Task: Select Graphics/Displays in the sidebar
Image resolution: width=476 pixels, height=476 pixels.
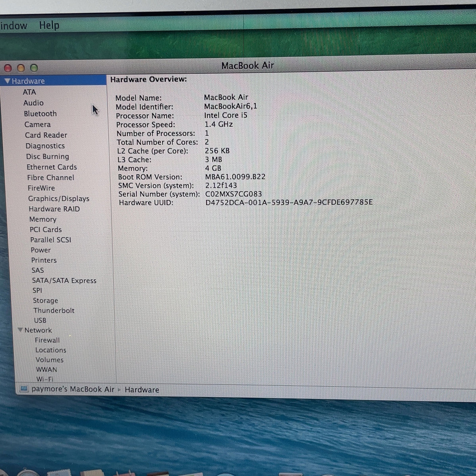Action: [59, 198]
